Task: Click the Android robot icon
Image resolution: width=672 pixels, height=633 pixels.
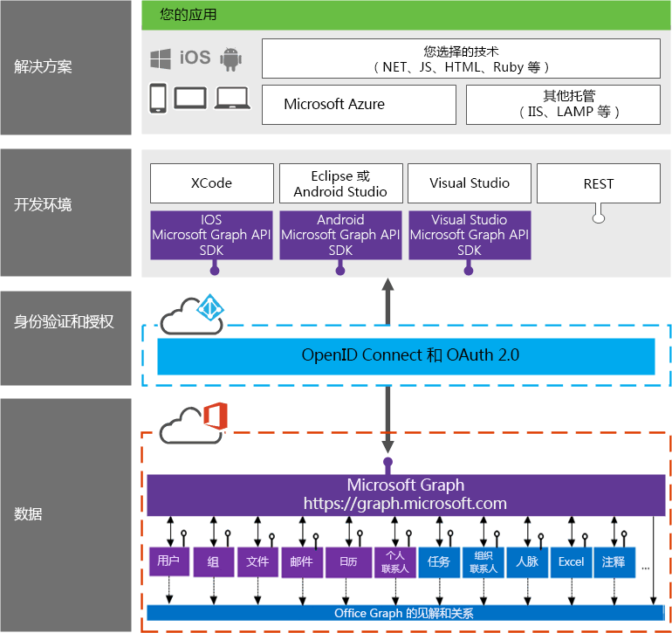Action: [230, 58]
